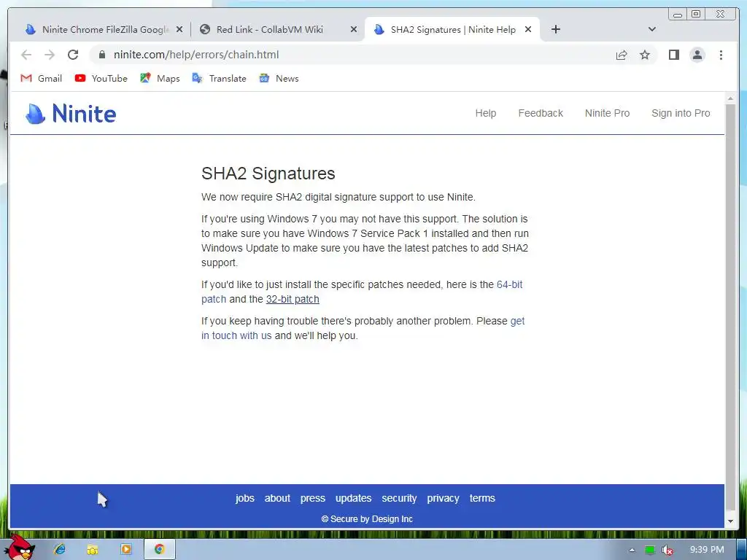747x560 pixels.
Task: Click the Secure by Design Inc text
Action: tap(367, 519)
